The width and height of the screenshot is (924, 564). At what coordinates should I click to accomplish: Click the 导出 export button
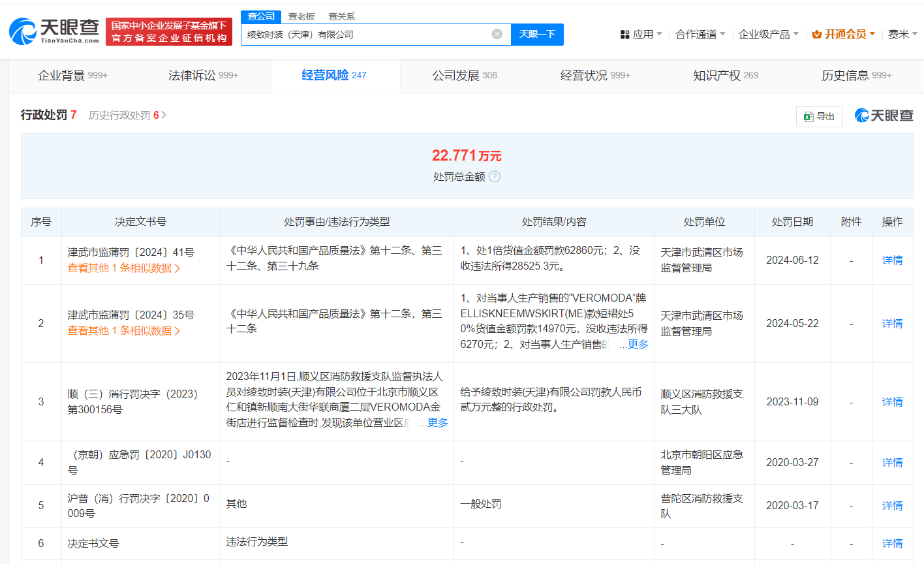[819, 116]
